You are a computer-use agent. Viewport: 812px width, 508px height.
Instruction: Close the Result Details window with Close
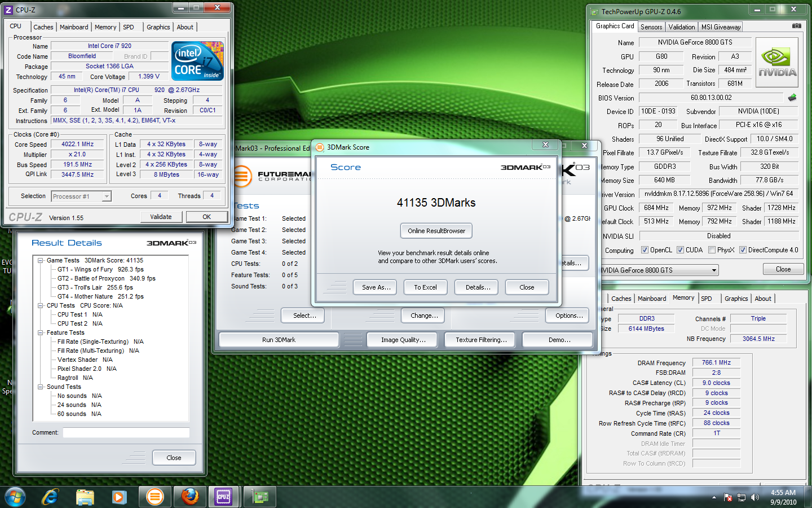click(174, 458)
